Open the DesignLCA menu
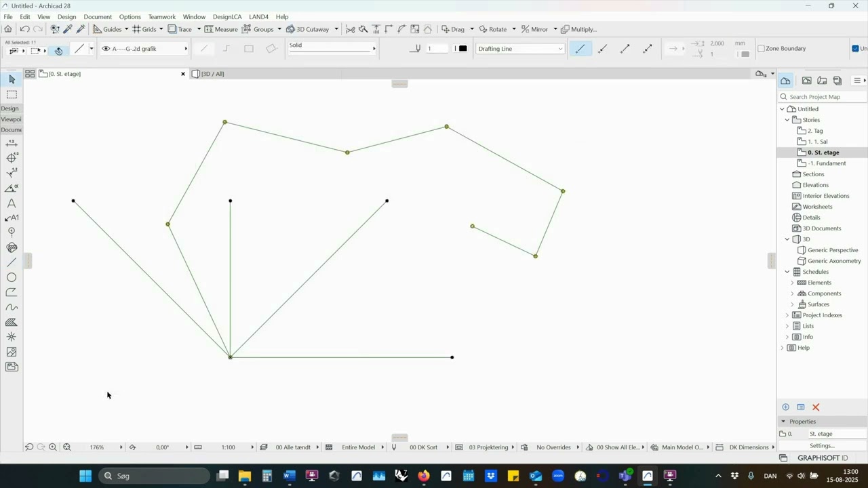The image size is (868, 488). coord(226,17)
